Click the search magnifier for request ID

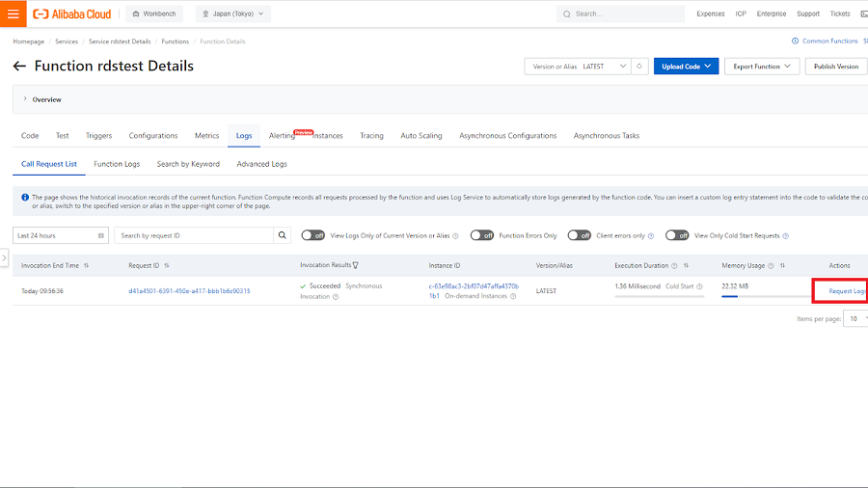(x=283, y=235)
